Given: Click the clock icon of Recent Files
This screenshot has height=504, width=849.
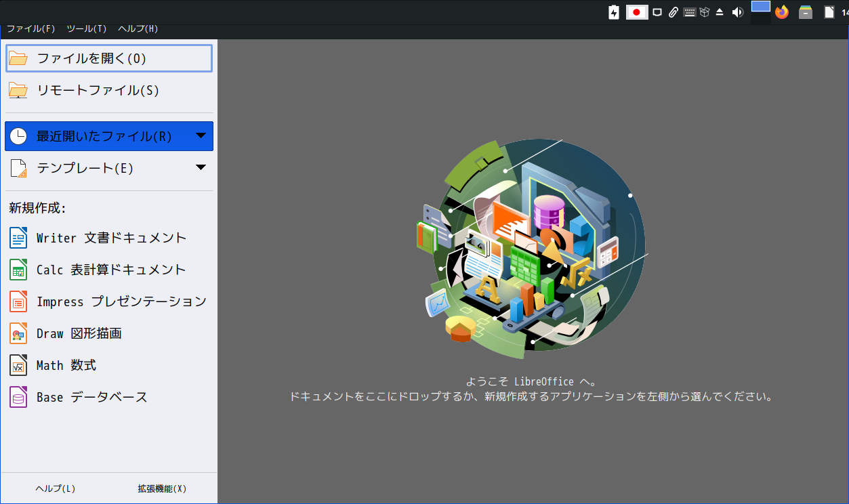Looking at the screenshot, I should pyautogui.click(x=18, y=136).
